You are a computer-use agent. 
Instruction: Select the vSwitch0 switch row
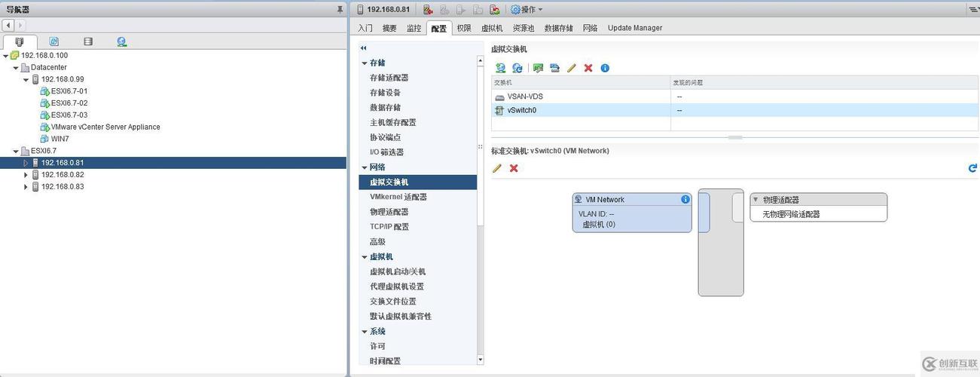[734, 110]
